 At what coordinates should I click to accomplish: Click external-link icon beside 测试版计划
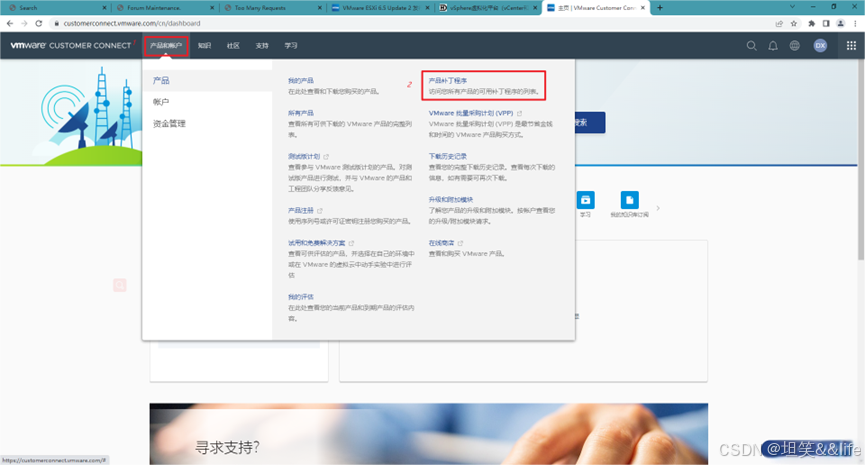click(326, 157)
